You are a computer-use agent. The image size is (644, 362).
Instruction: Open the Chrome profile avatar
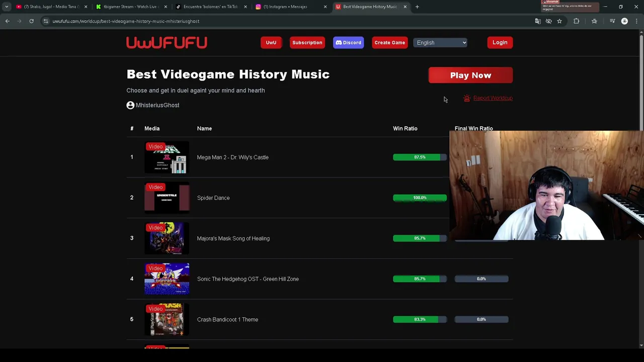coord(625,21)
